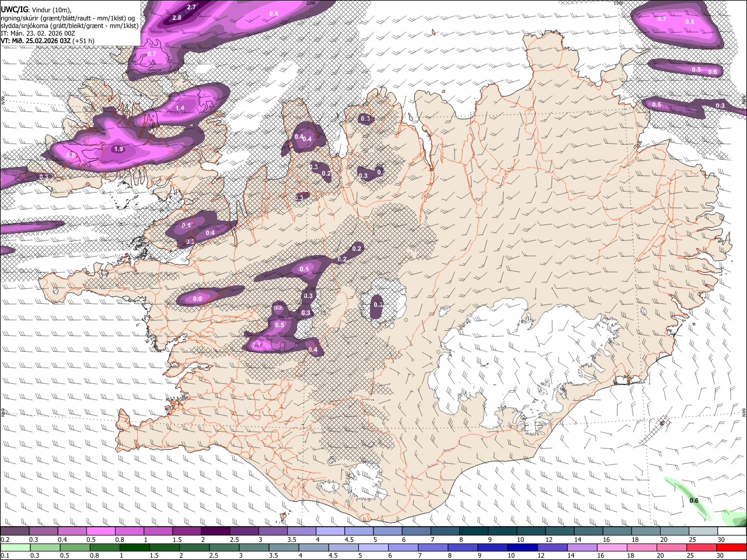747x560 pixels.
Task: Click the 'slydda/snjókoma (grátt/bleikt/grænt - mm/1klst)' line
Action: 70,26
